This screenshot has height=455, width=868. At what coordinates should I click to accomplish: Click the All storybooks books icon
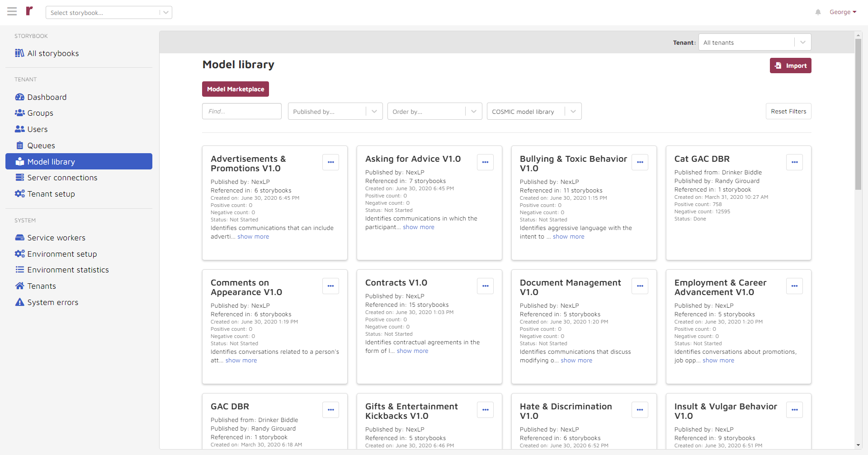pyautogui.click(x=19, y=53)
